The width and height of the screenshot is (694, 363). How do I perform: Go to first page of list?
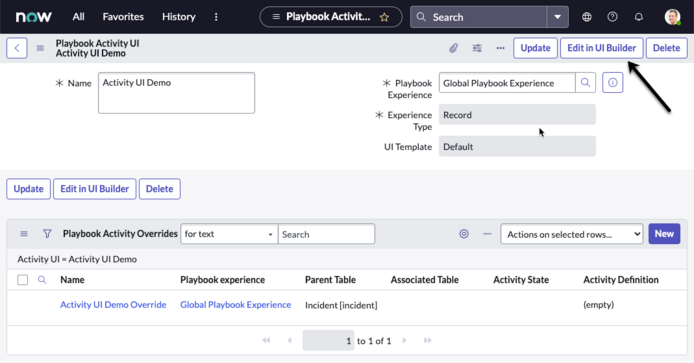tap(266, 340)
